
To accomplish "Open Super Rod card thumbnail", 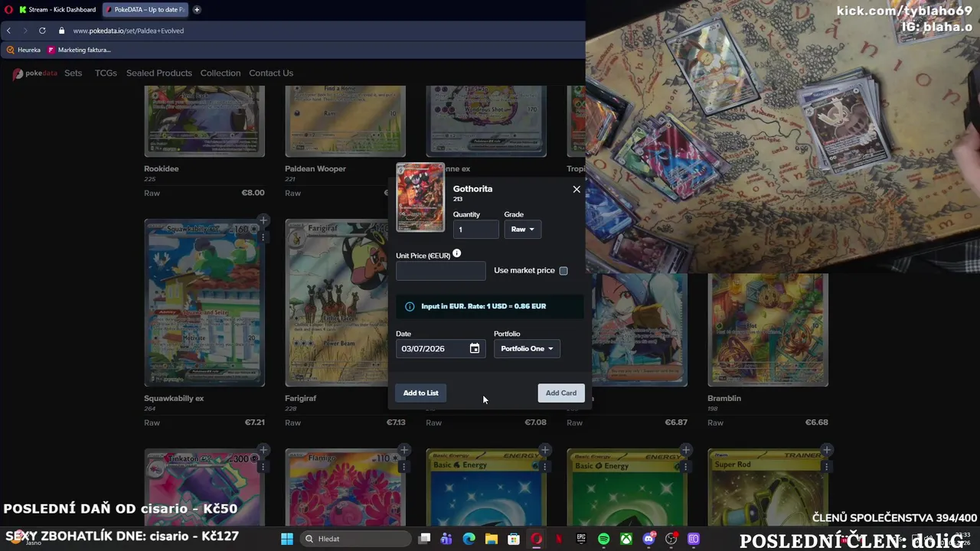I will [x=768, y=487].
